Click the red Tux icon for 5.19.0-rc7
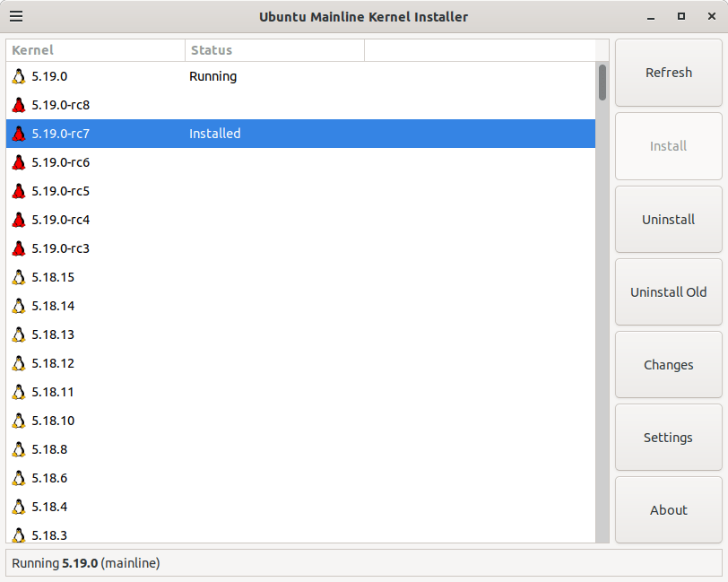The image size is (728, 582). (x=19, y=134)
